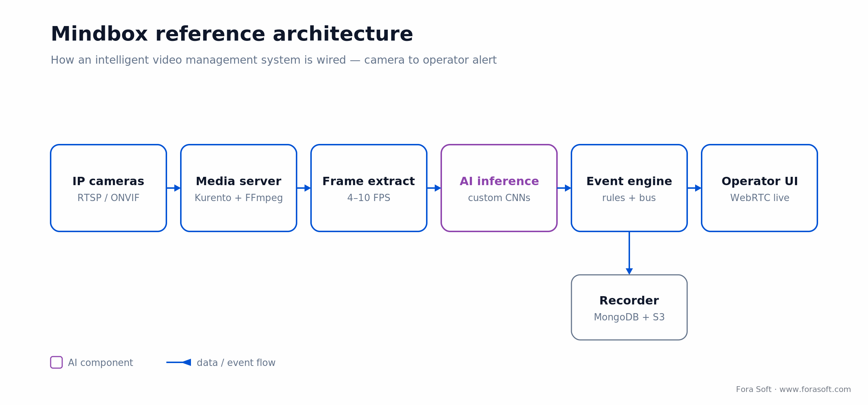
Task: Click the arrow from Frame extract to AI inference
Action: (x=434, y=188)
